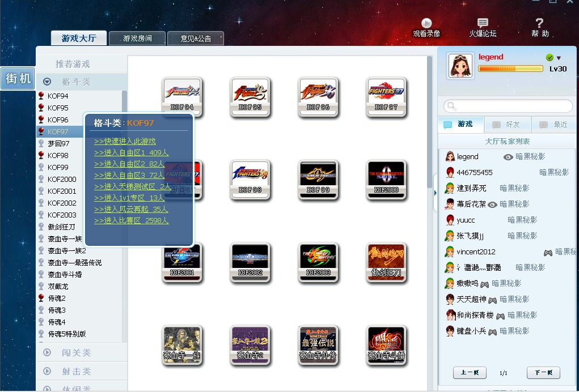Switch to the 游戏房间 tab
This screenshot has height=392, width=579.
point(137,39)
